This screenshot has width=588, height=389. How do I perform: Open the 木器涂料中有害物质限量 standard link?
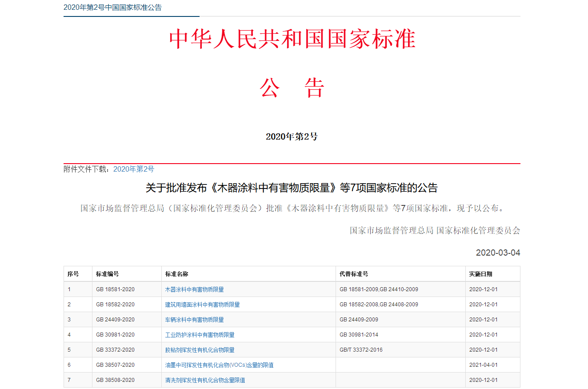194,289
